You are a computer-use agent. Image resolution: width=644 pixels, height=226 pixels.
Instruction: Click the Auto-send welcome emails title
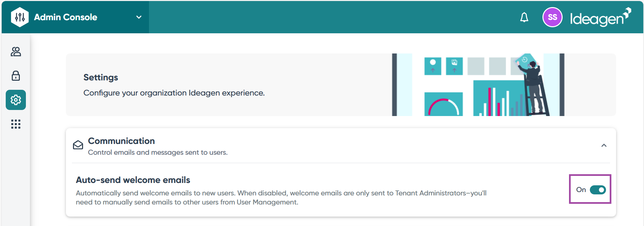[133, 180]
